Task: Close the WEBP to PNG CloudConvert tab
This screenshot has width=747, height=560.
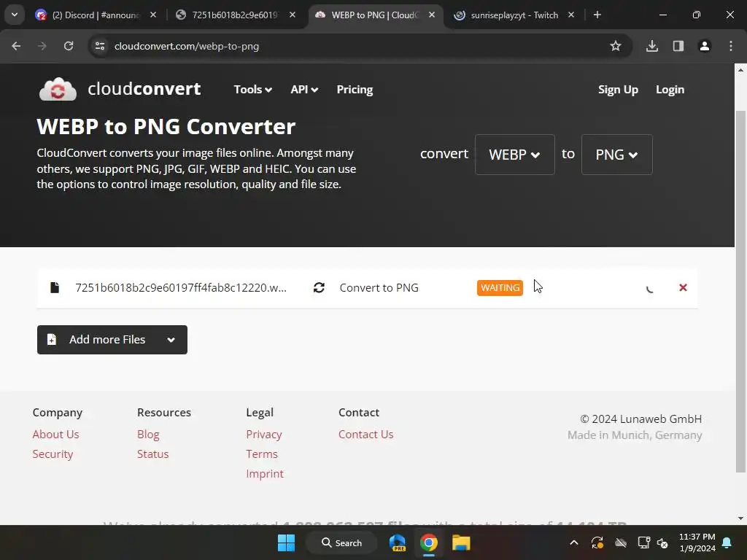Action: point(432,15)
